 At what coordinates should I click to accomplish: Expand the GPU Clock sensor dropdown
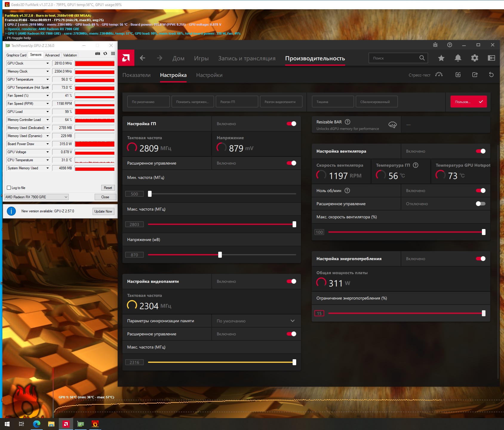click(x=47, y=63)
